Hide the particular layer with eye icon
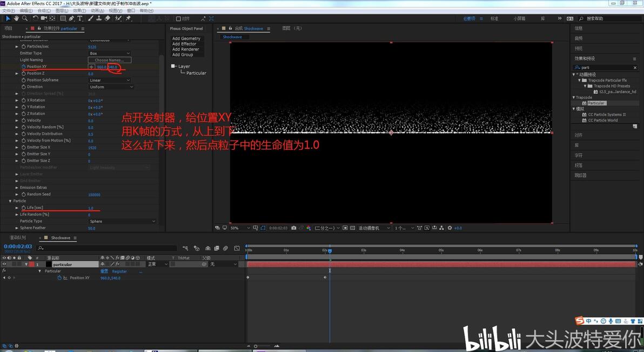Viewport: 644px width, 352px height. [4, 264]
